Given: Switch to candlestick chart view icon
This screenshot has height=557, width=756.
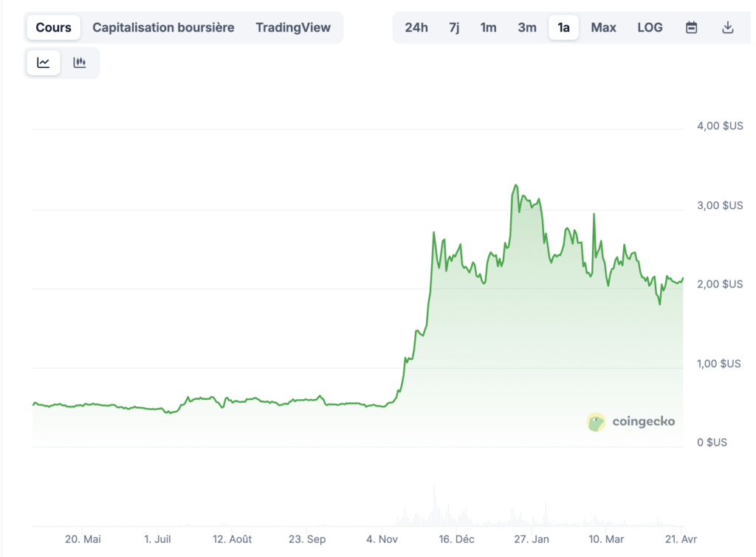Looking at the screenshot, I should [x=80, y=63].
